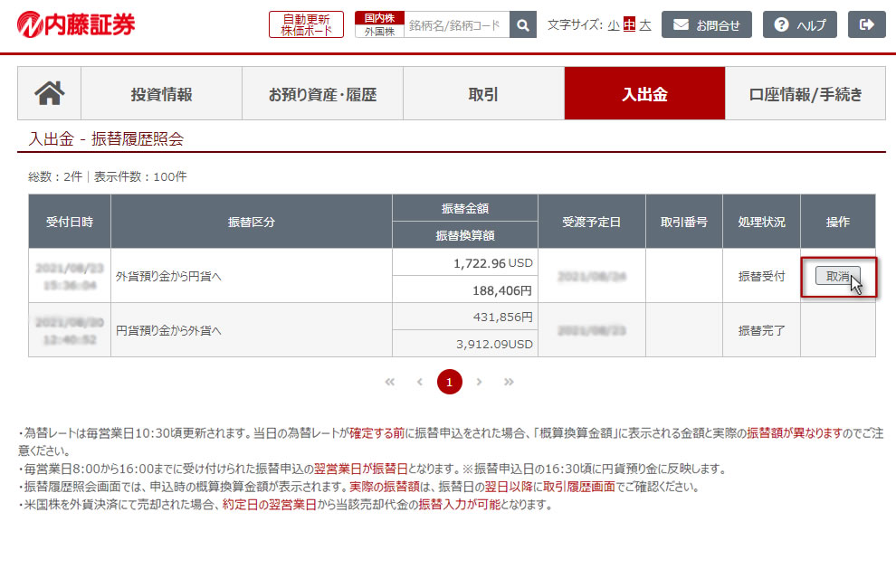Click the 操作 column header
Image resolution: width=896 pixels, height=588 pixels.
coord(838,222)
